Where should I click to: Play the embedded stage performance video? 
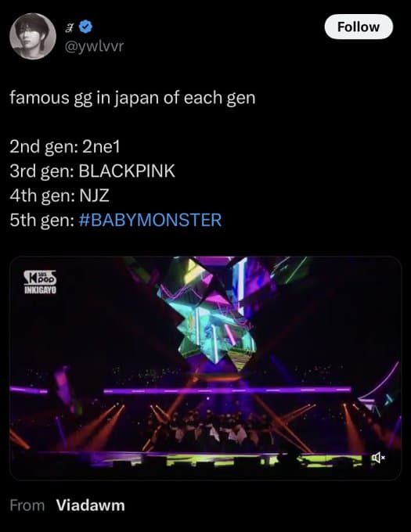(205, 368)
